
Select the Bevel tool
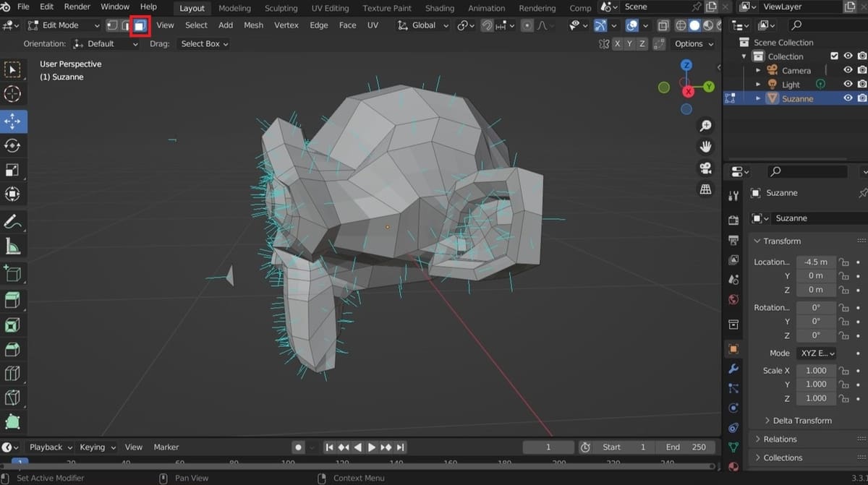[x=12, y=350]
